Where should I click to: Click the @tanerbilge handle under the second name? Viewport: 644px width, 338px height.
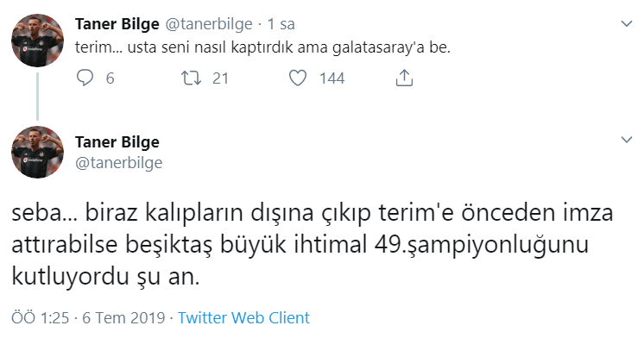click(x=118, y=163)
